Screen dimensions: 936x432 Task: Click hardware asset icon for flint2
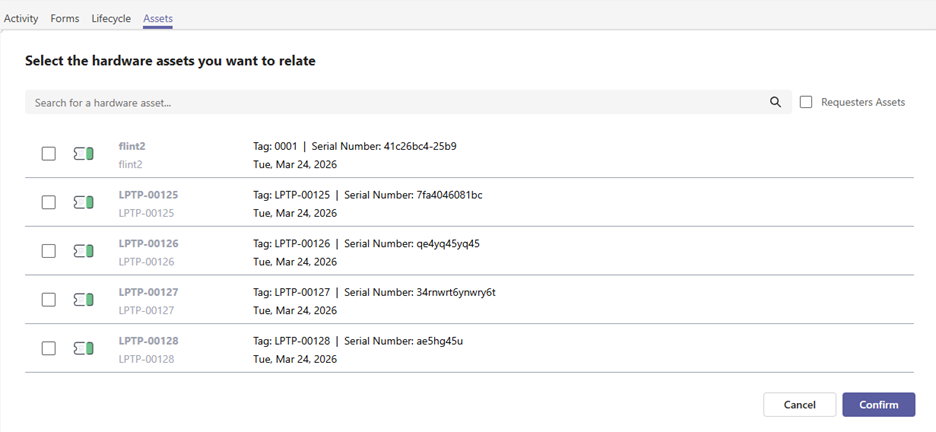84,154
